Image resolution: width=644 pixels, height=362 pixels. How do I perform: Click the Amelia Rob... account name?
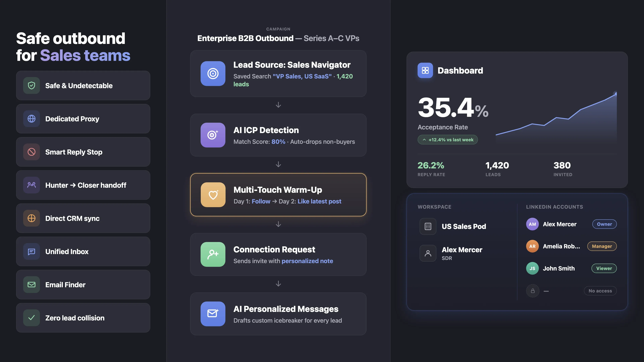[561, 246]
